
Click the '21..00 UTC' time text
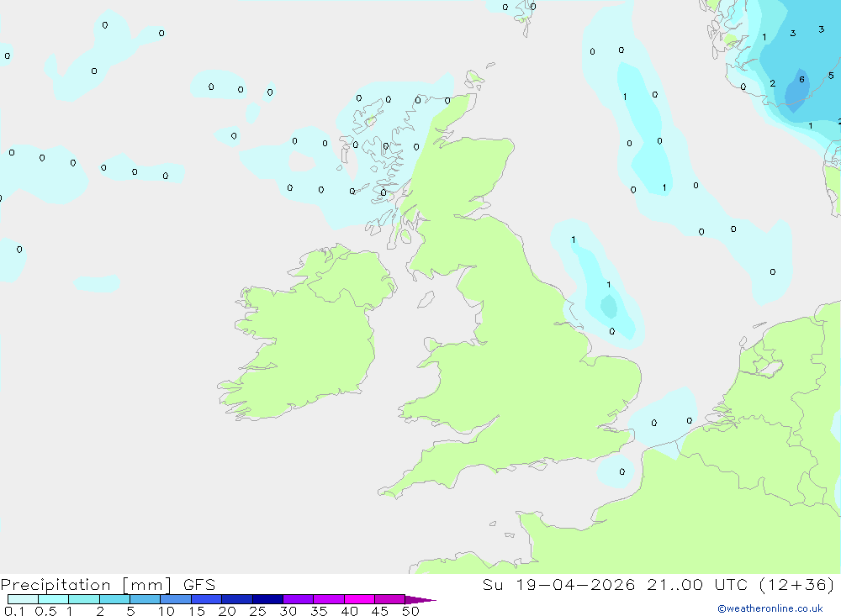point(697,584)
